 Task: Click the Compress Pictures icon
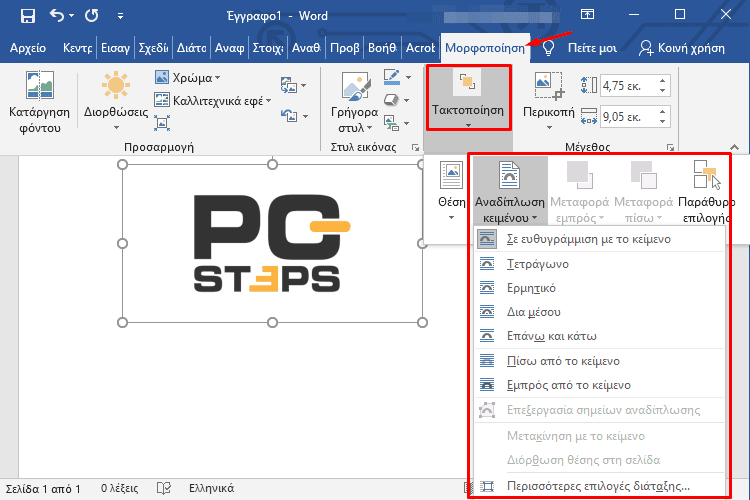162,123
